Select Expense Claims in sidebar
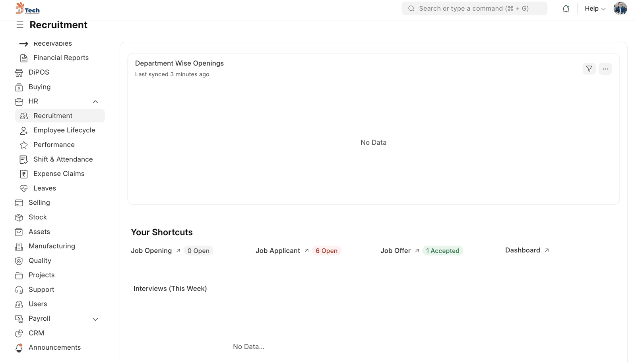The image size is (636, 364). tap(59, 174)
